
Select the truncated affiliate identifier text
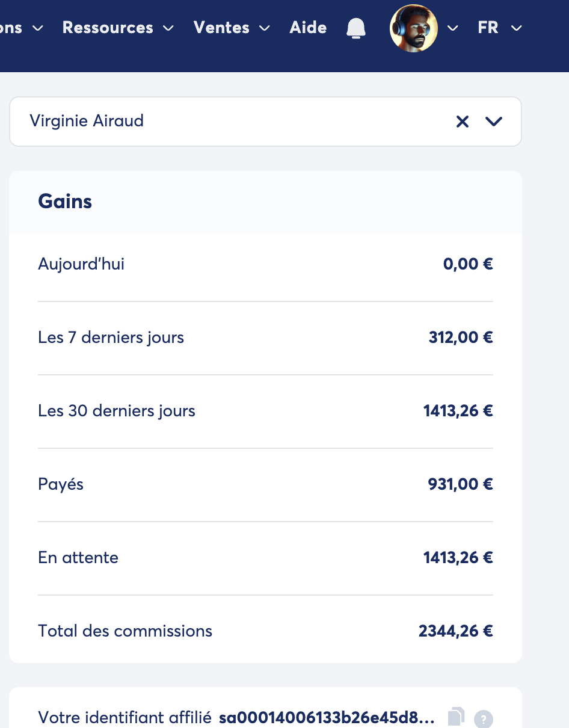(x=326, y=717)
